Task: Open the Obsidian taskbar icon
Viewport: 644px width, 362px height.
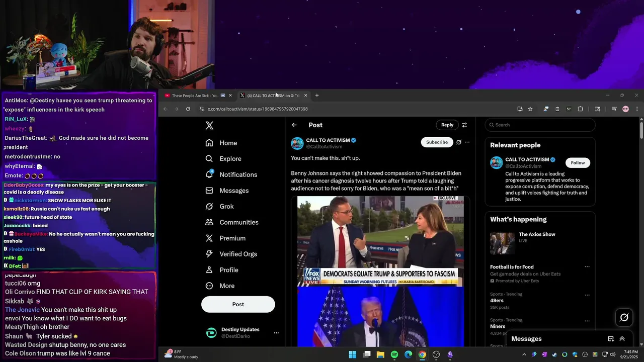Action: [x=450, y=354]
